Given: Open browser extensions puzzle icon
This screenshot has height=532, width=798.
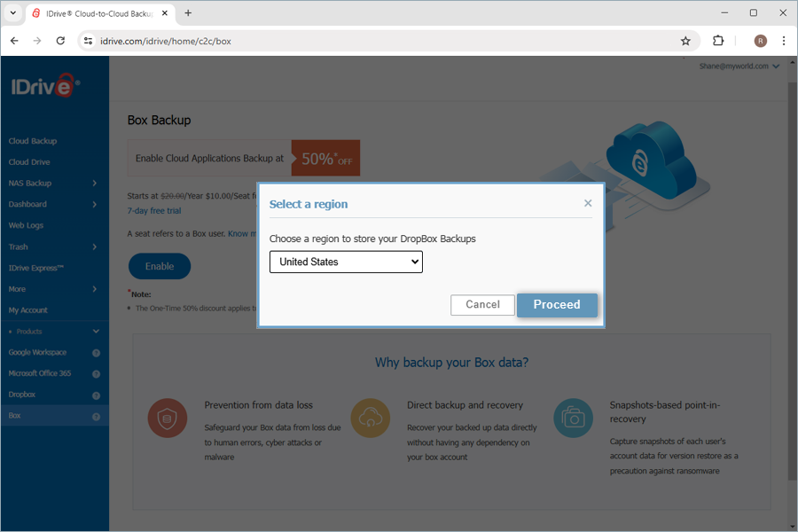Looking at the screenshot, I should [718, 41].
